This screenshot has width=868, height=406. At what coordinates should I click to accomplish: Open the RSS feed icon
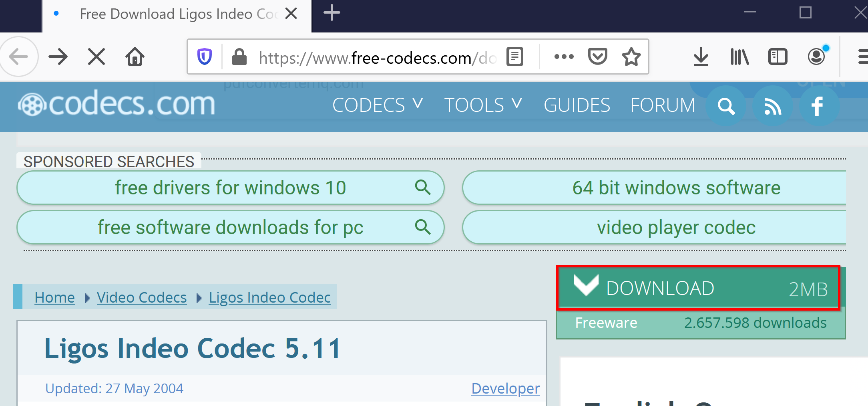click(x=772, y=106)
